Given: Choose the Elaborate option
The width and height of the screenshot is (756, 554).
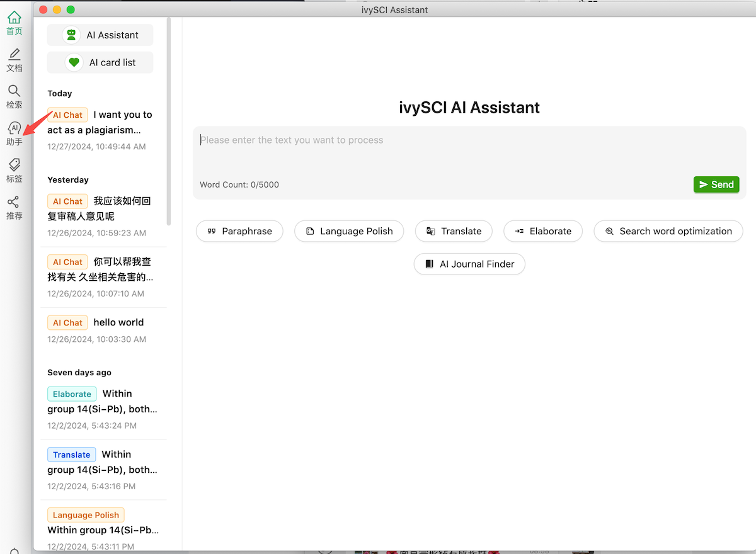Looking at the screenshot, I should (543, 231).
